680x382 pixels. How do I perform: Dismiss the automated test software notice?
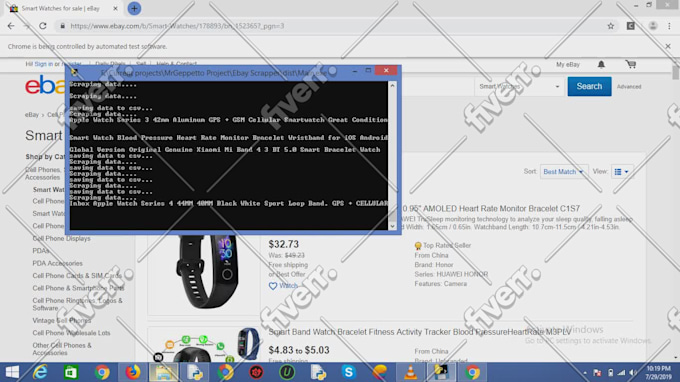668,46
